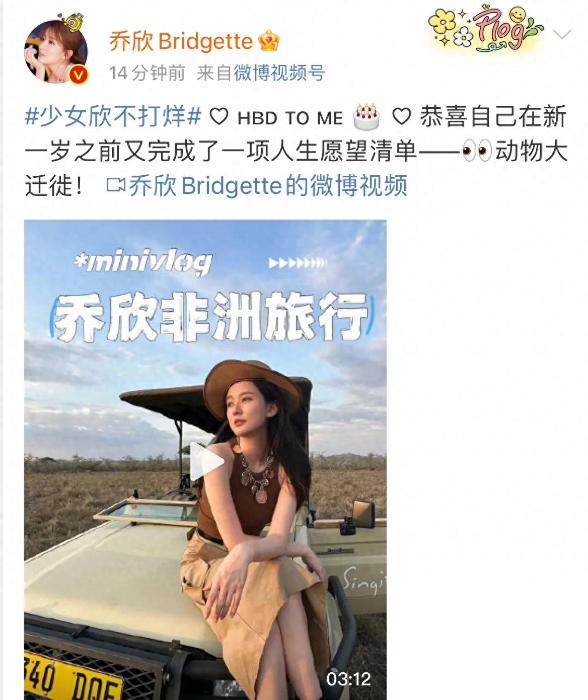
Task: Open the 微博视频号 source link
Action: (x=279, y=73)
